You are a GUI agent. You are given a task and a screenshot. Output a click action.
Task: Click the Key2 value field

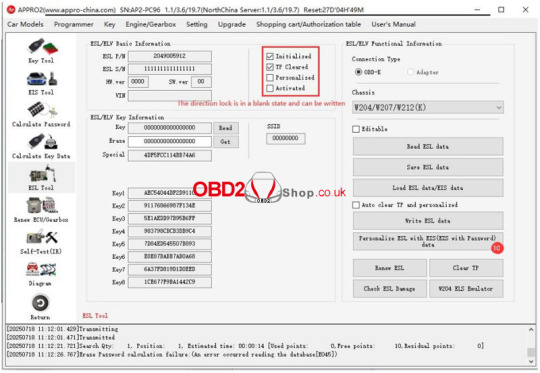click(170, 206)
